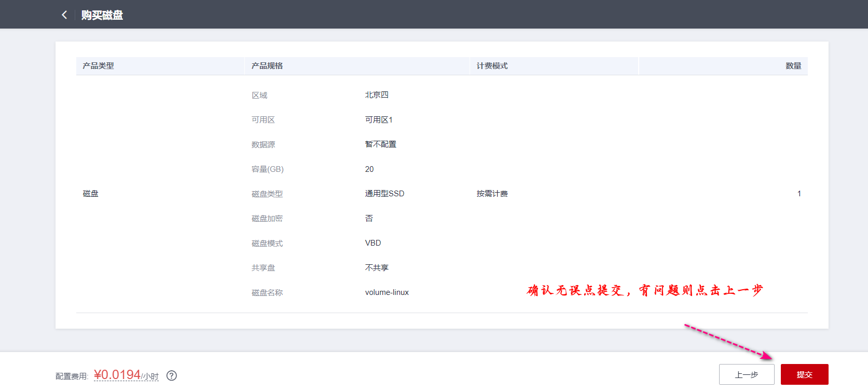Select the region value 北京四
868x391 pixels.
[x=377, y=95]
